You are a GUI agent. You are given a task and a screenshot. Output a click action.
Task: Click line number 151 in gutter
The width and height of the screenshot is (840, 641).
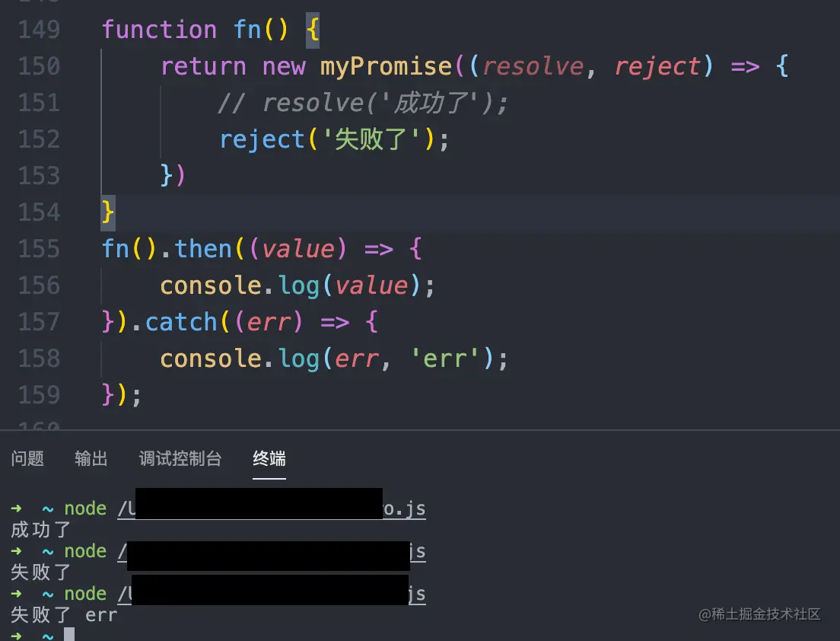pos(39,102)
